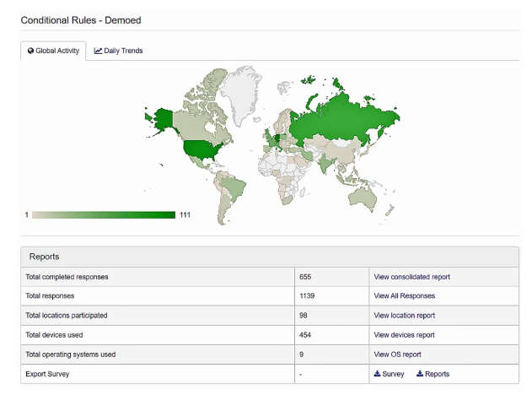Select the value 98 for locations participated
This screenshot has height=395, width=532.
pos(304,316)
